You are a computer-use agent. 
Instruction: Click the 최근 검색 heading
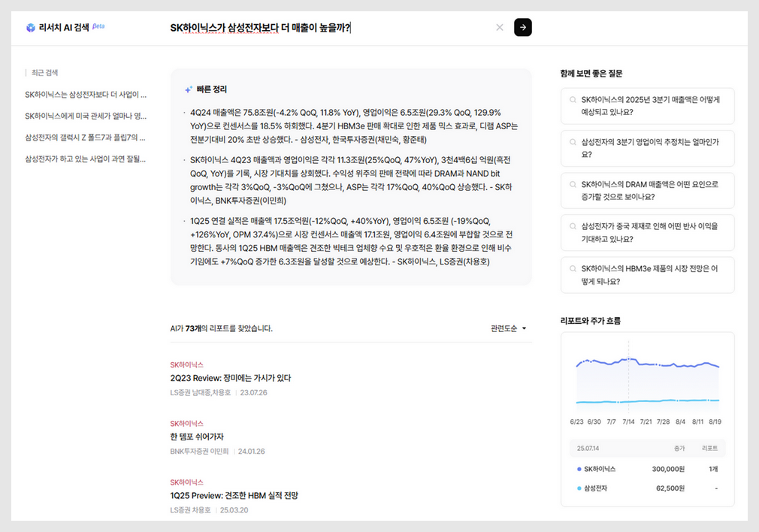click(44, 73)
